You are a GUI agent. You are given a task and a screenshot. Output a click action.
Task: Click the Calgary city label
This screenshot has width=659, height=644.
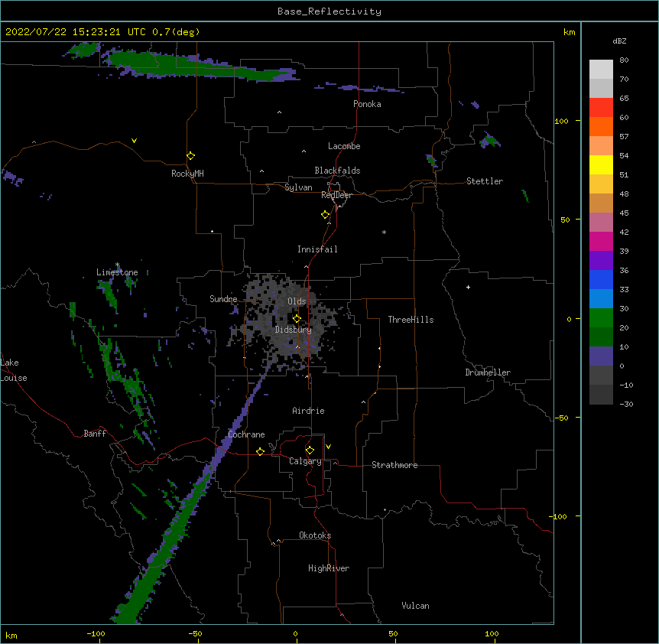click(306, 461)
